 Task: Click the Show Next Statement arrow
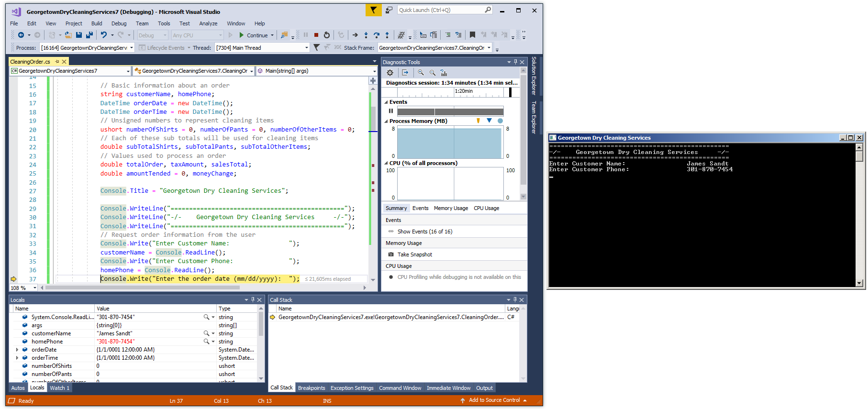355,35
